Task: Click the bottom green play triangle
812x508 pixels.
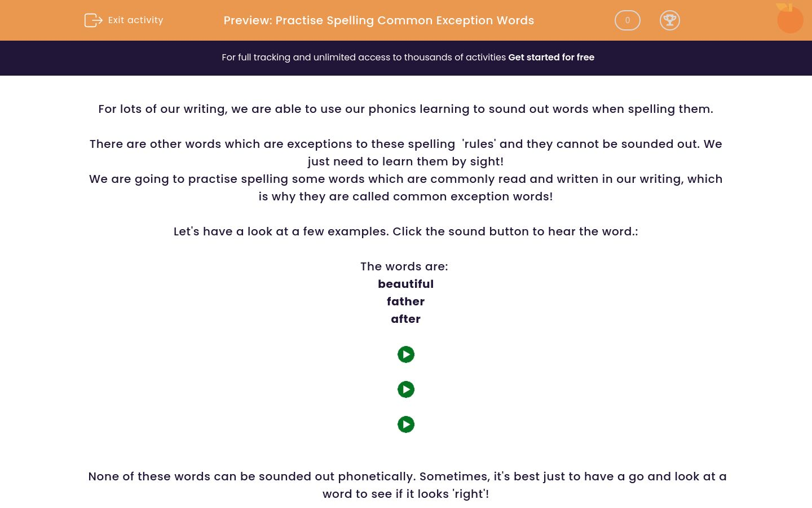Action: point(406,424)
